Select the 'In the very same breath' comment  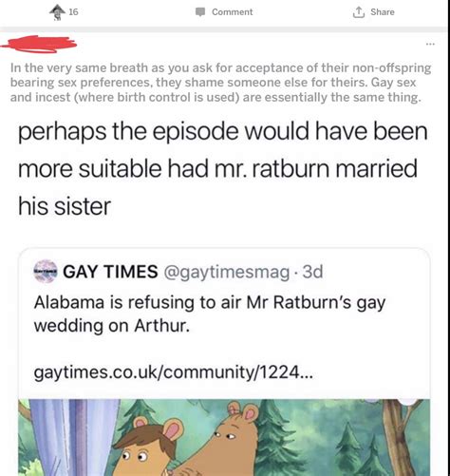tap(220, 83)
